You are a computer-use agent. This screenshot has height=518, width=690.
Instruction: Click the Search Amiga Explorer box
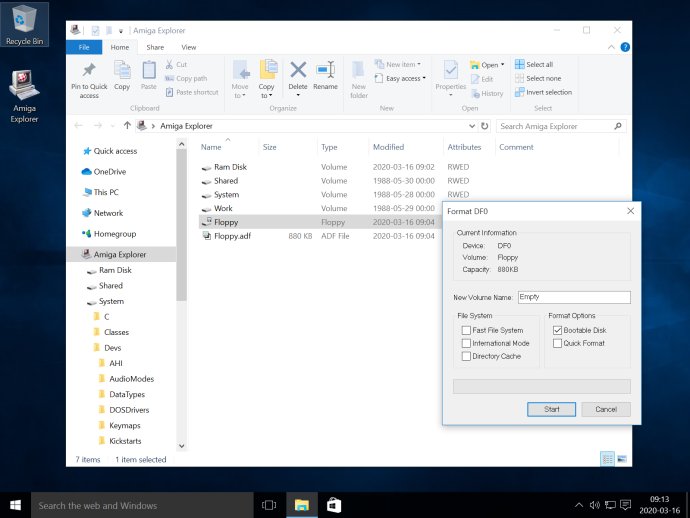[561, 126]
